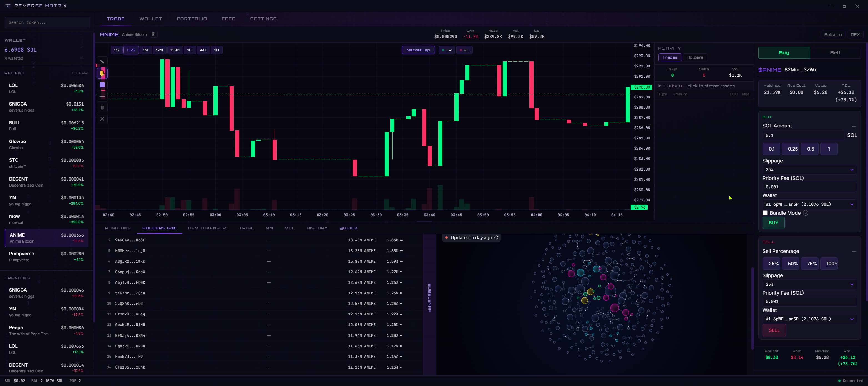
Task: Open Solscan link
Action: pyautogui.click(x=833, y=34)
